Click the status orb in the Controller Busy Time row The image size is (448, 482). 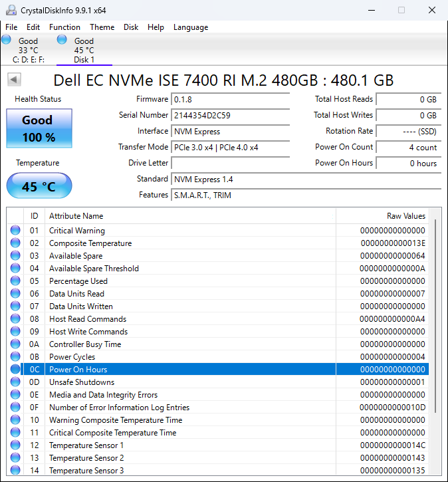(15, 344)
